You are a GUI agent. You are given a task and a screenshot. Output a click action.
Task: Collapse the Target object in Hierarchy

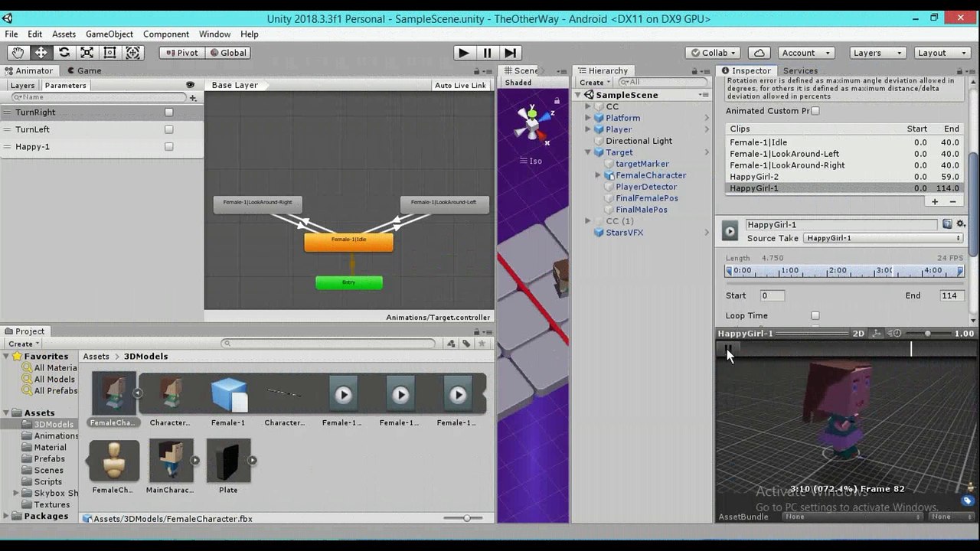tap(588, 152)
